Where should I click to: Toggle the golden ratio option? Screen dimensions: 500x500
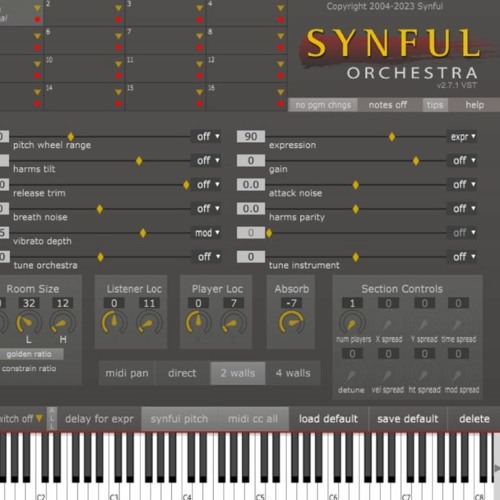pyautogui.click(x=29, y=354)
